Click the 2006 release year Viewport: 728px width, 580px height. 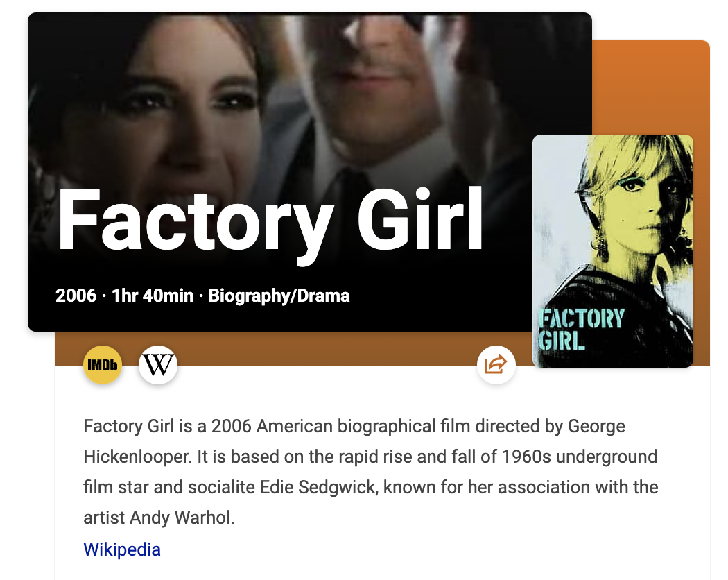pos(76,296)
